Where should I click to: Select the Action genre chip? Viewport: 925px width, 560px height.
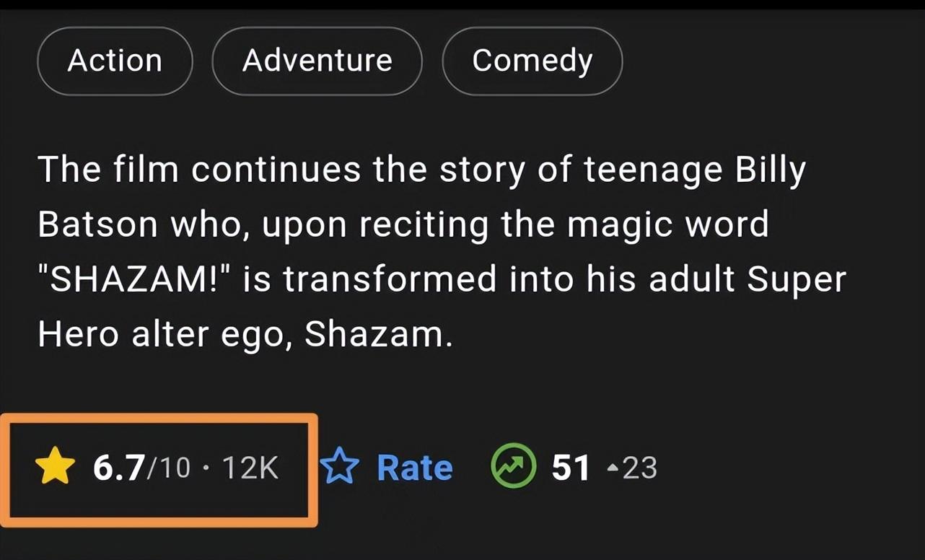[115, 61]
